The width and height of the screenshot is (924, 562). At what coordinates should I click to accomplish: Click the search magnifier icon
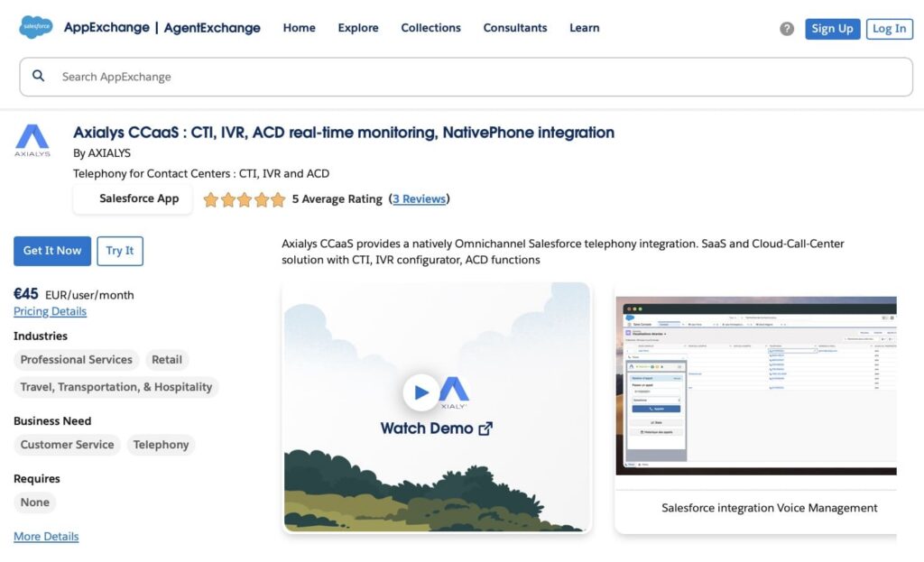pyautogui.click(x=39, y=77)
